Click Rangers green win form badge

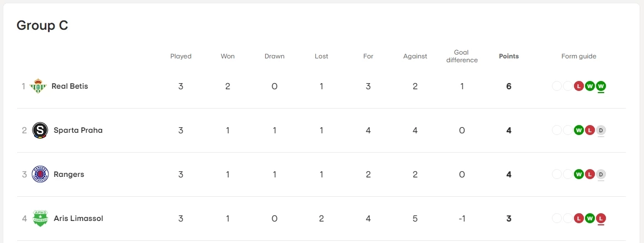point(578,174)
